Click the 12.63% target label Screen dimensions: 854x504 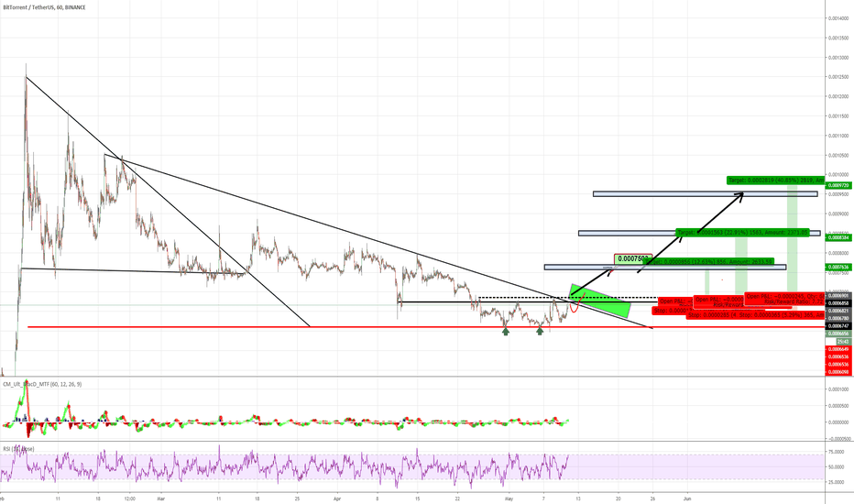coord(709,261)
